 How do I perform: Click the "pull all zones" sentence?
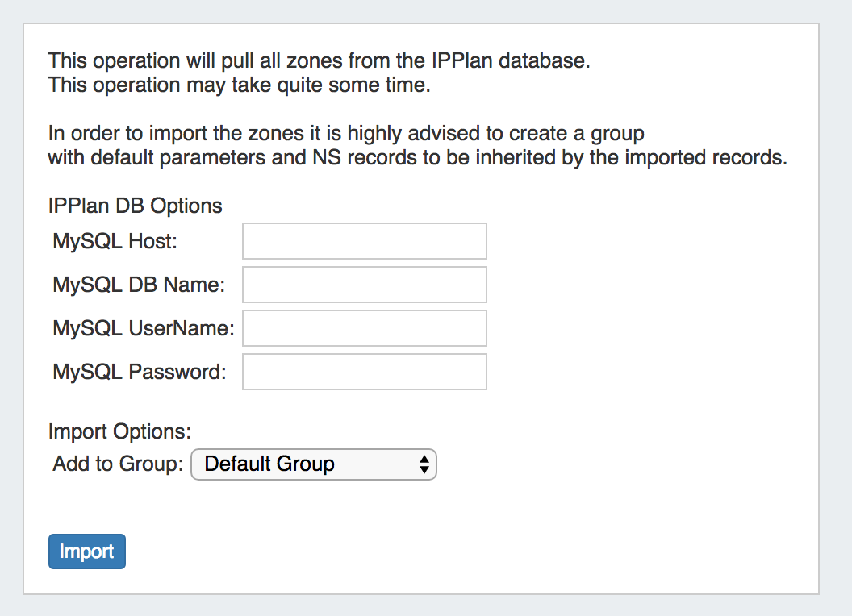319,60
